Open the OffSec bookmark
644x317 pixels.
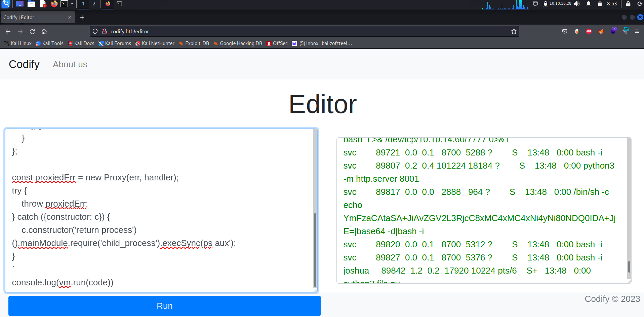coord(277,43)
